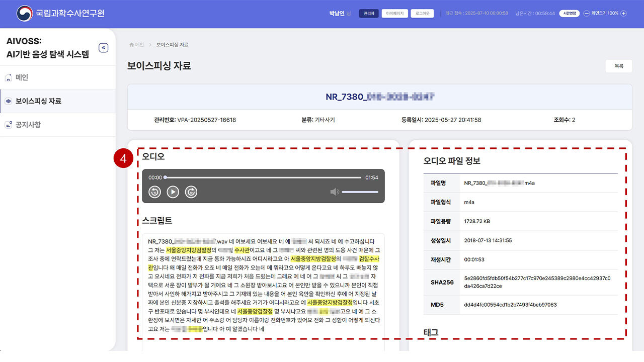Click the 00:00 current time label
644x362 pixels.
[x=155, y=177]
